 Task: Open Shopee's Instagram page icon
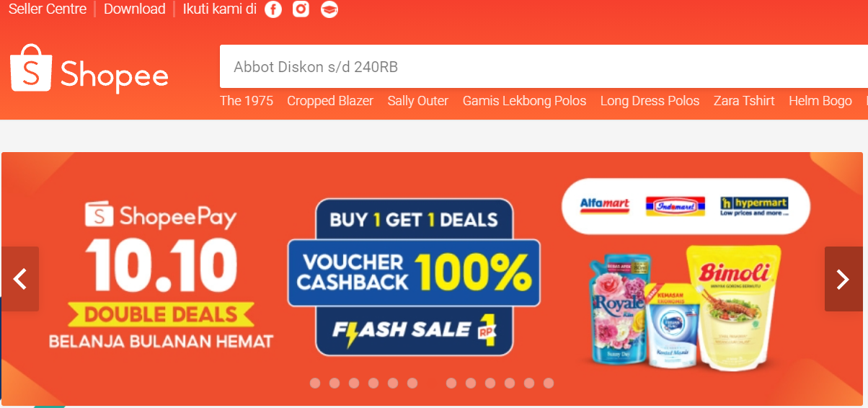pos(301,9)
